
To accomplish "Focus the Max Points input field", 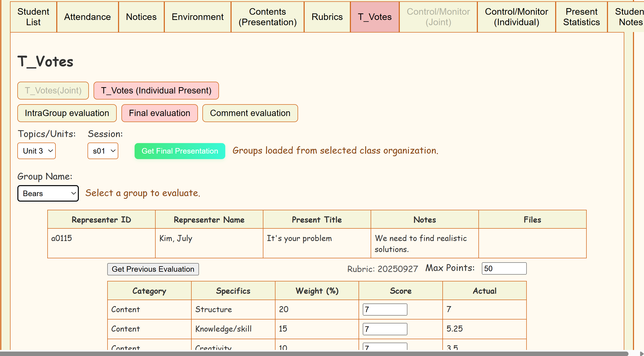I will click(x=504, y=268).
